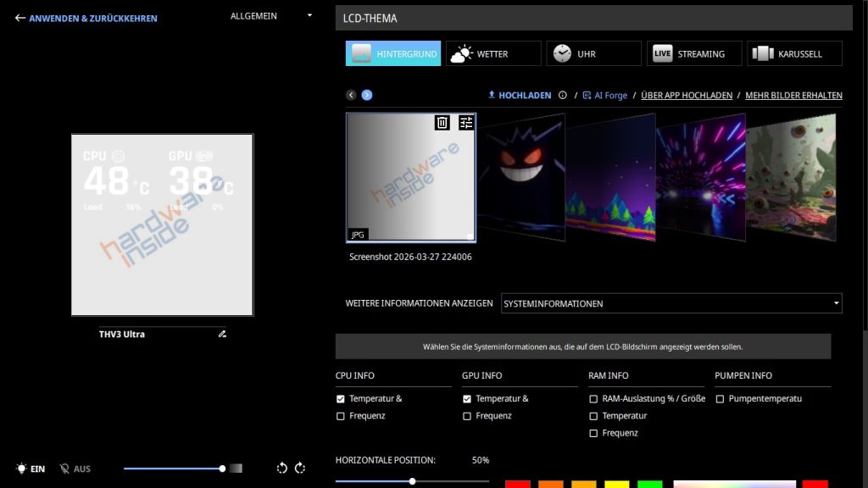Rotate the display counterclockwise
This screenshot has height=488, width=868.
[282, 469]
